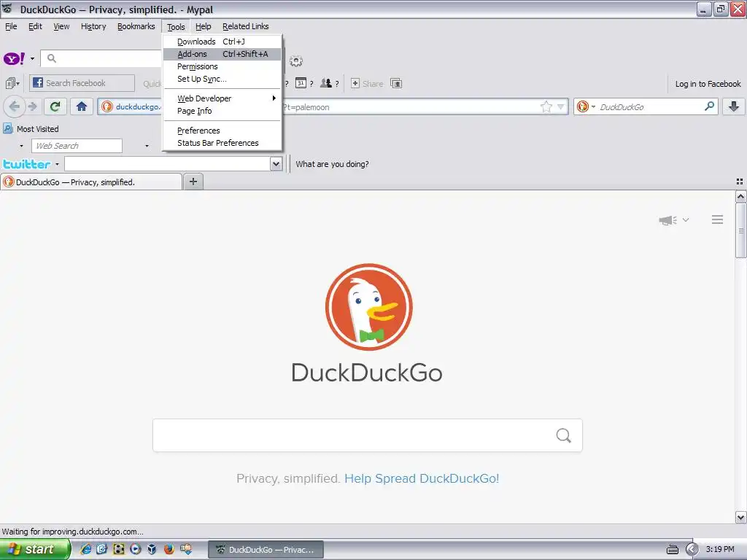Open a new tab with plus button
747x560 pixels.
tap(193, 182)
